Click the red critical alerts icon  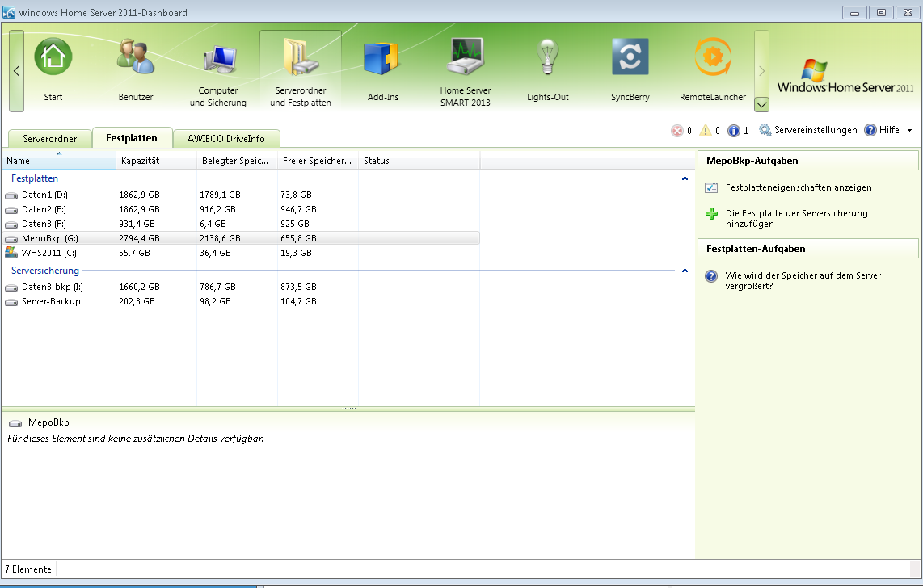coord(677,131)
